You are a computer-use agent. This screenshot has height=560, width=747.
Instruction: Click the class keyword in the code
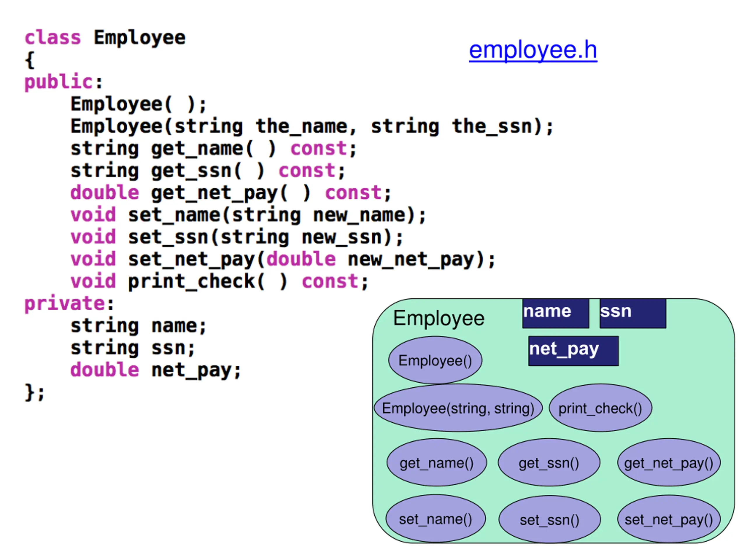coord(53,37)
